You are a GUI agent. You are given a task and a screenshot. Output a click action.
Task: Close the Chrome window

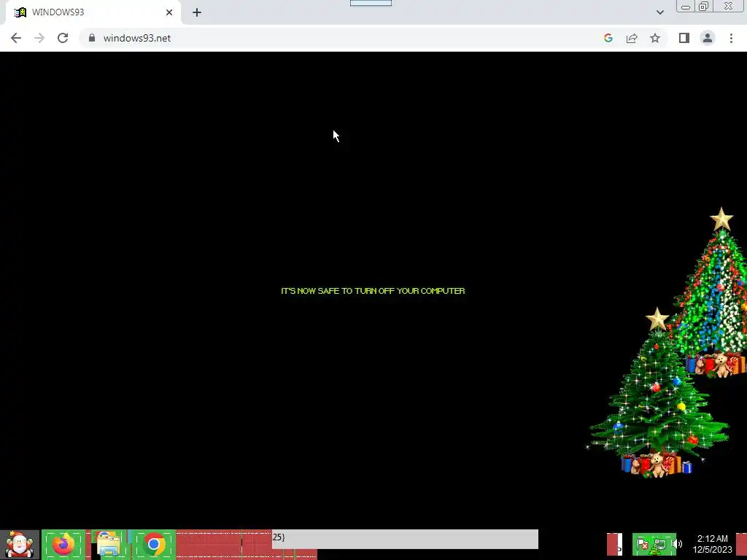(x=729, y=6)
